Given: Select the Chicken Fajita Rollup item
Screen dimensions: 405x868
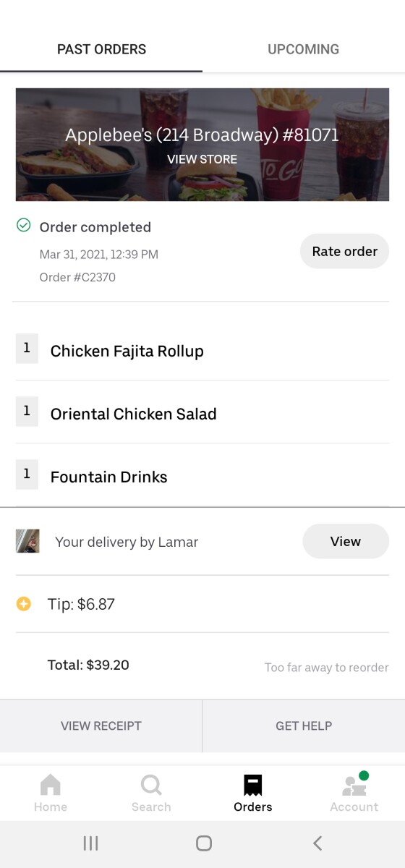Looking at the screenshot, I should 202,351.
